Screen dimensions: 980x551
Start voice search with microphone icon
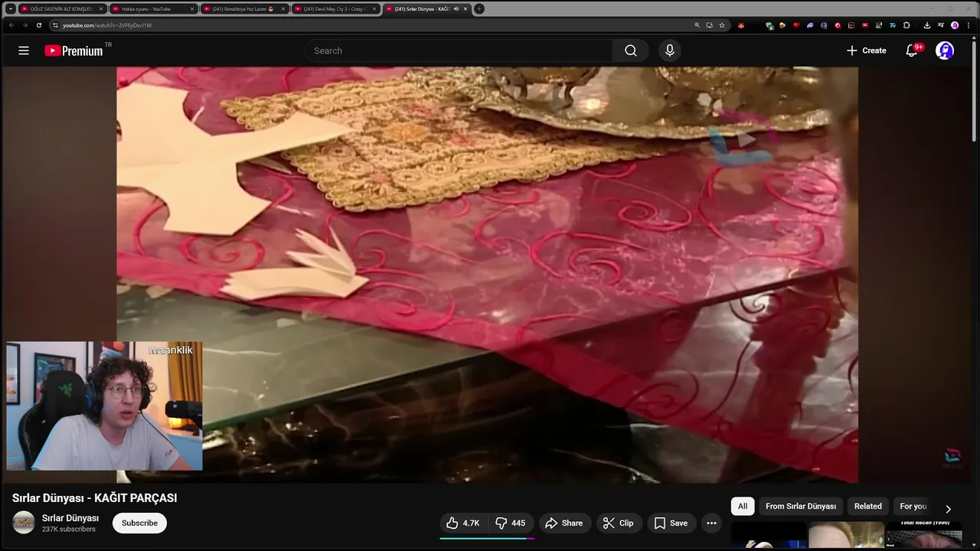670,51
